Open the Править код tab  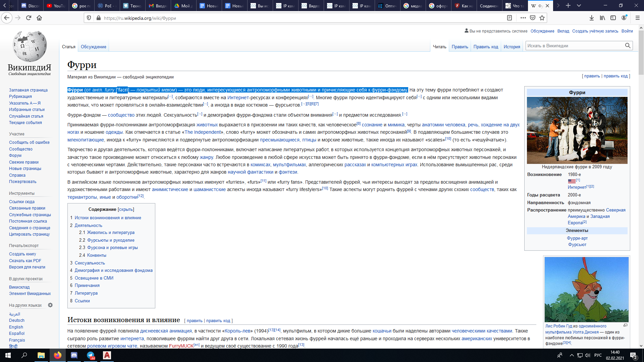pos(486,47)
